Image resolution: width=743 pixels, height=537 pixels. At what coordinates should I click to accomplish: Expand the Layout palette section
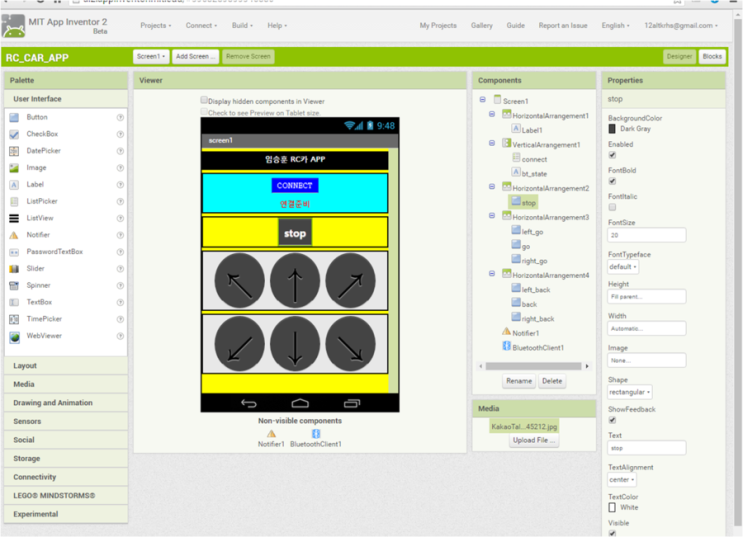coord(66,366)
